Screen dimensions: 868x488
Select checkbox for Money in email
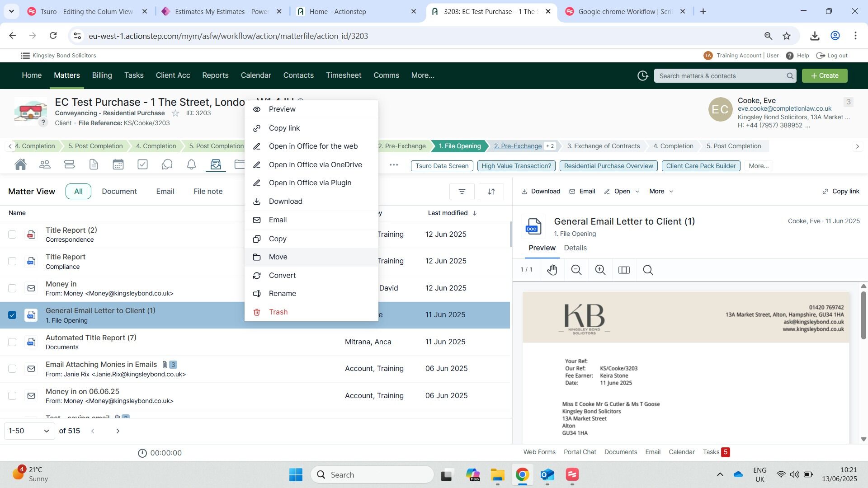12,288
